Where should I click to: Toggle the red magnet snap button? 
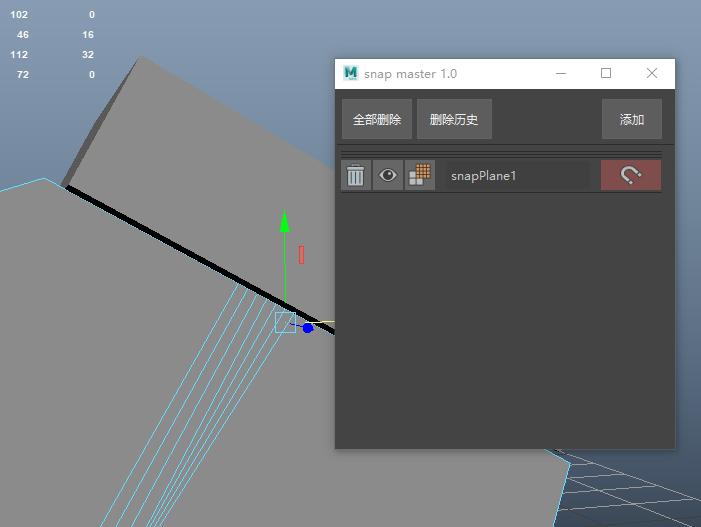click(630, 175)
